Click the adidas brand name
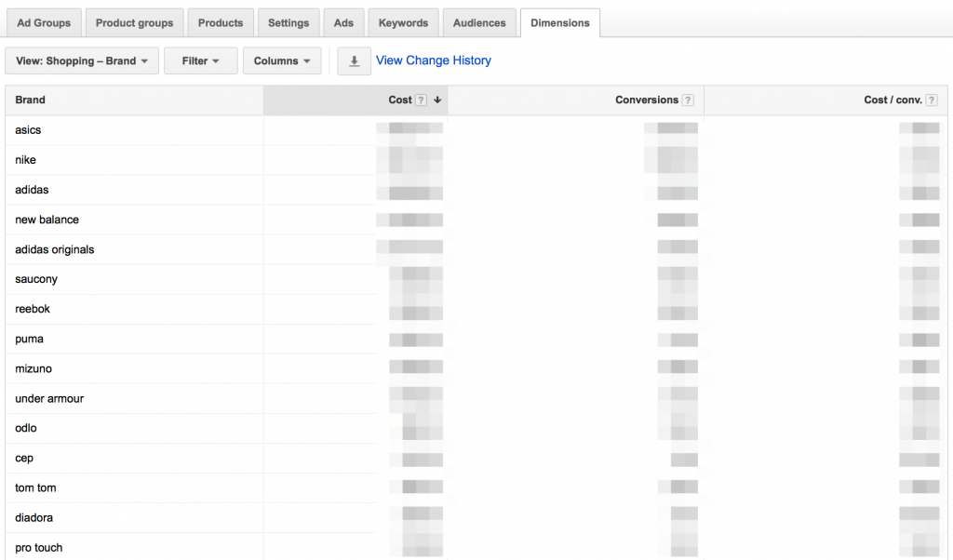Viewport: 953px width, 560px height. [x=32, y=190]
